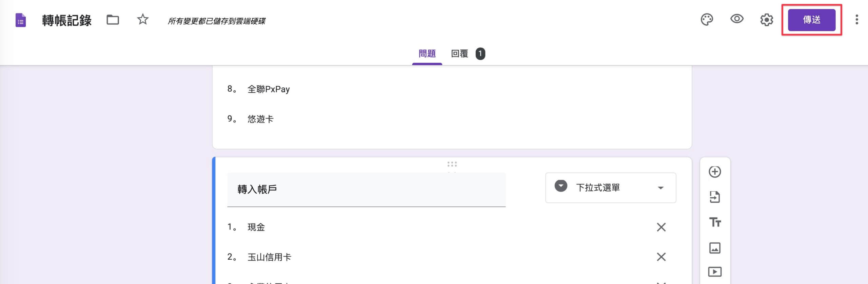Open the three-dot more options menu

click(x=857, y=20)
